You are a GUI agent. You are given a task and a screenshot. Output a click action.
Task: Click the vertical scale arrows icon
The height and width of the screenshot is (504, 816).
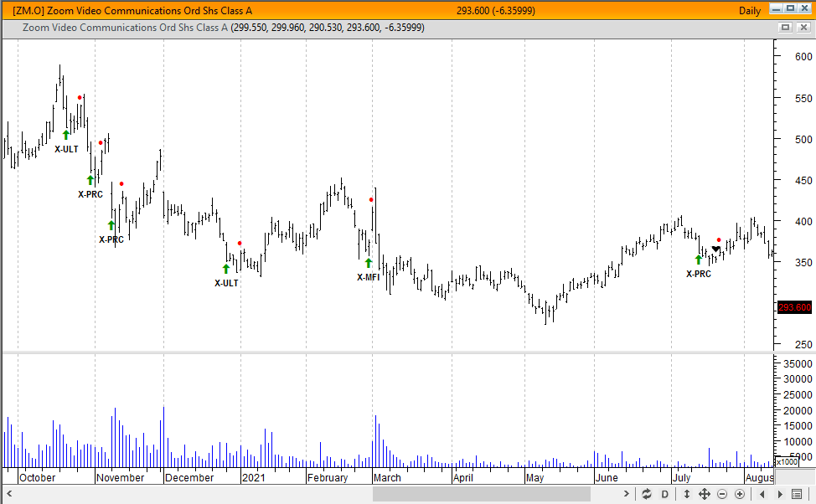(686, 494)
